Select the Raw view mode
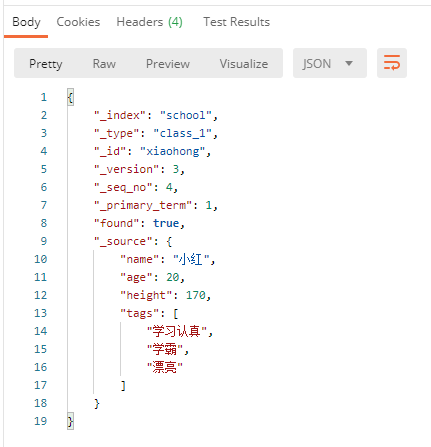Screen dimensions: 431x447 104,64
